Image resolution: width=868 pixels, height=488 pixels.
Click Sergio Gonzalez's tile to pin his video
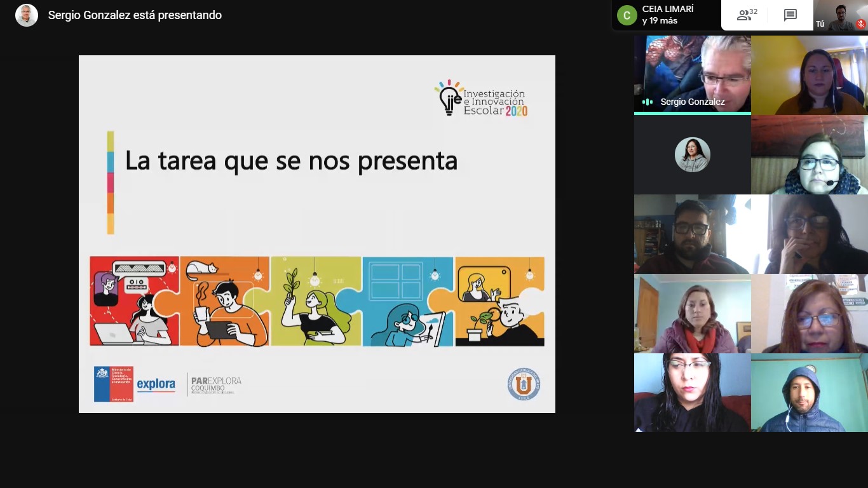pos(692,74)
